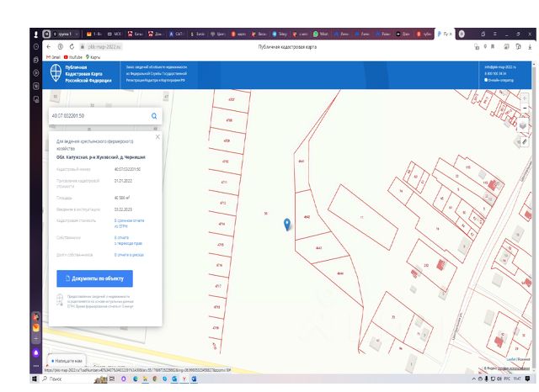The width and height of the screenshot is (539, 392).
Task: Select the map measure ruler tool
Action: [x=523, y=142]
